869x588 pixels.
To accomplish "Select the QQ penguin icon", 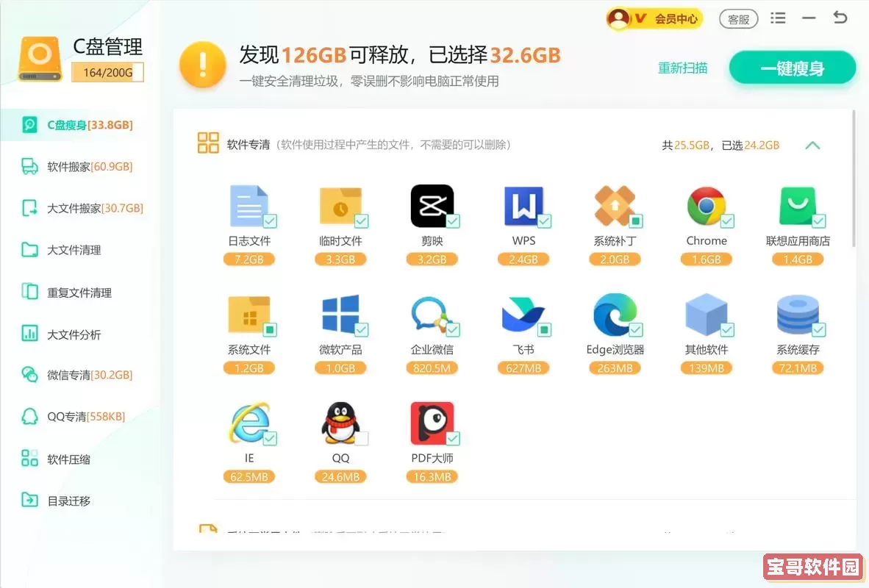I will pyautogui.click(x=340, y=423).
